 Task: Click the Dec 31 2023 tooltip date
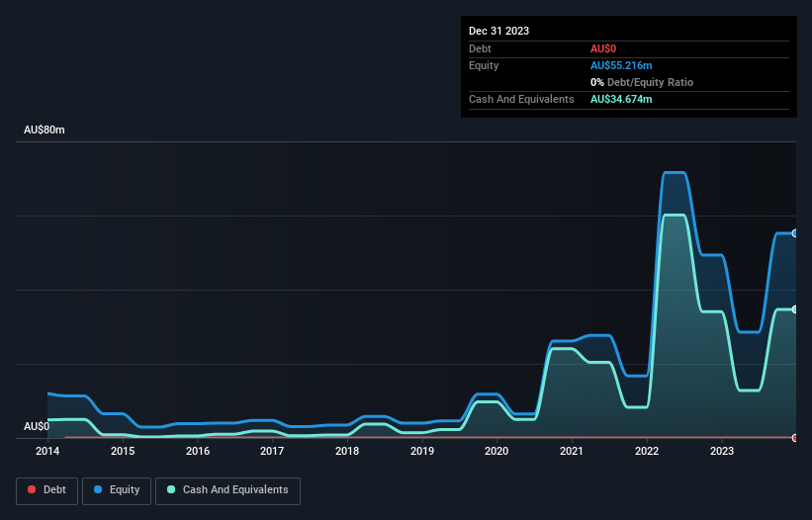pos(498,31)
